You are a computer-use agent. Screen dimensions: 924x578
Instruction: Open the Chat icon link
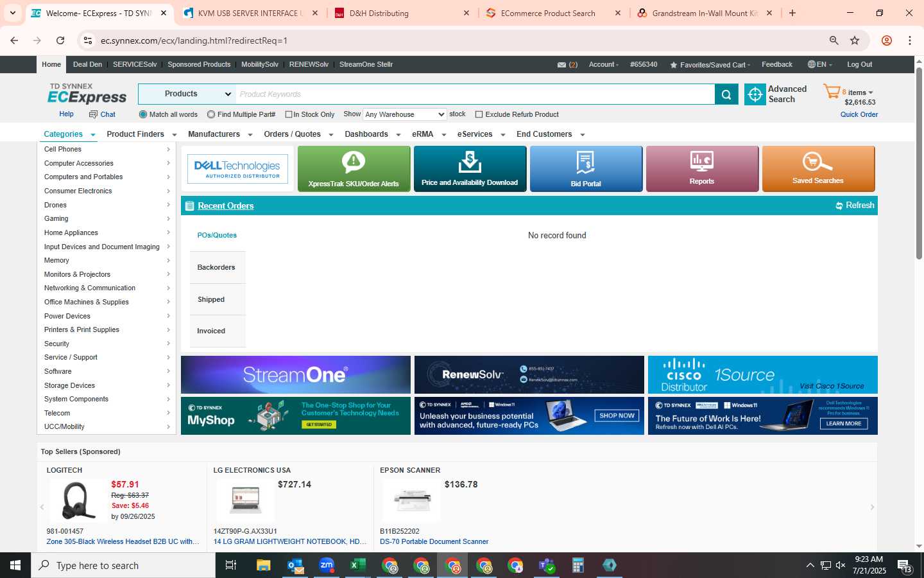click(x=102, y=114)
